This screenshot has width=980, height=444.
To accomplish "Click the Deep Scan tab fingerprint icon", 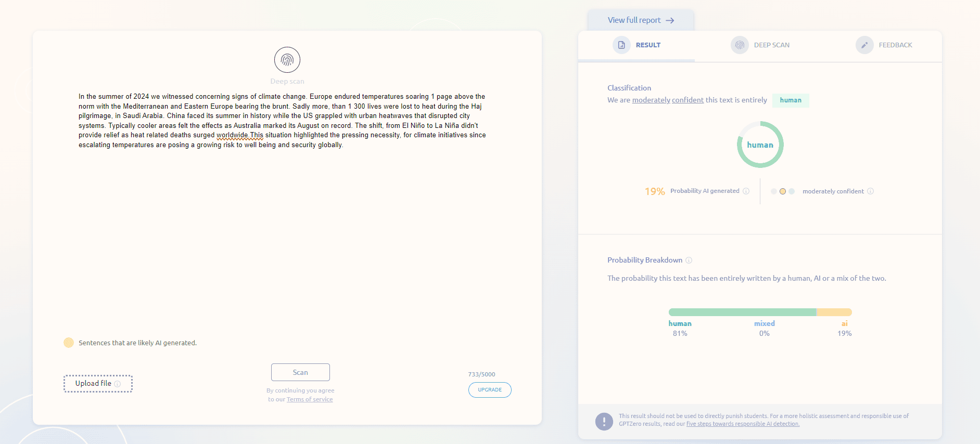I will [x=739, y=45].
